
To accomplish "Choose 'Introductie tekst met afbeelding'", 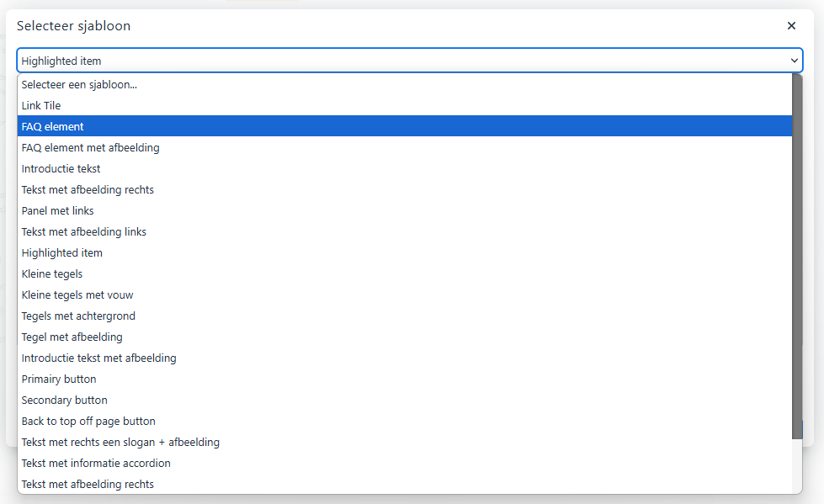I will (99, 358).
